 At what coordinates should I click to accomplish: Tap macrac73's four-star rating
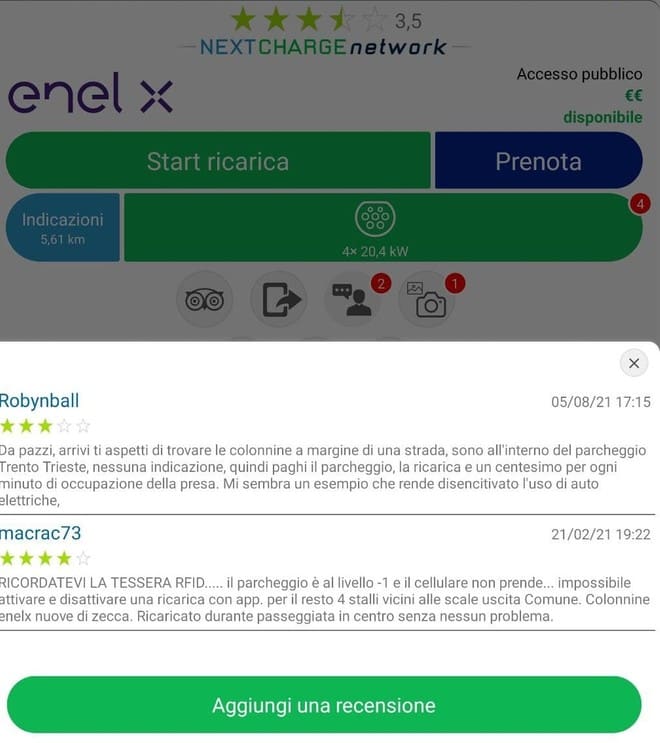pyautogui.click(x=45, y=559)
